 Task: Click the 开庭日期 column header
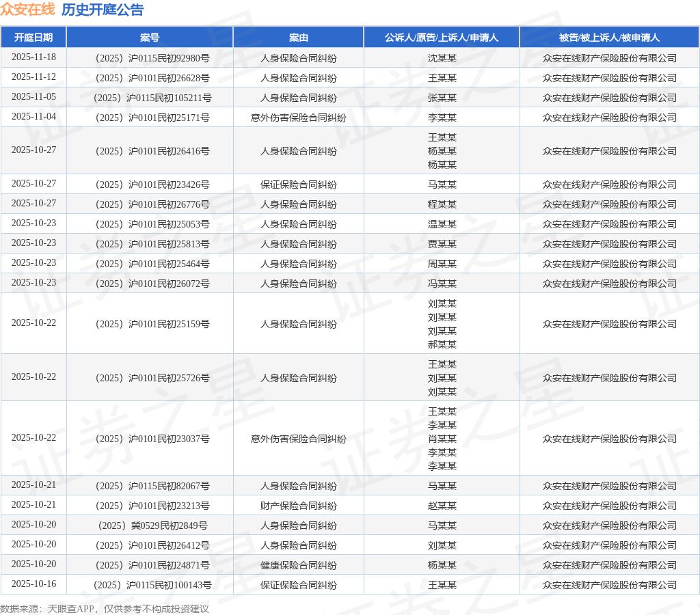tap(33, 38)
